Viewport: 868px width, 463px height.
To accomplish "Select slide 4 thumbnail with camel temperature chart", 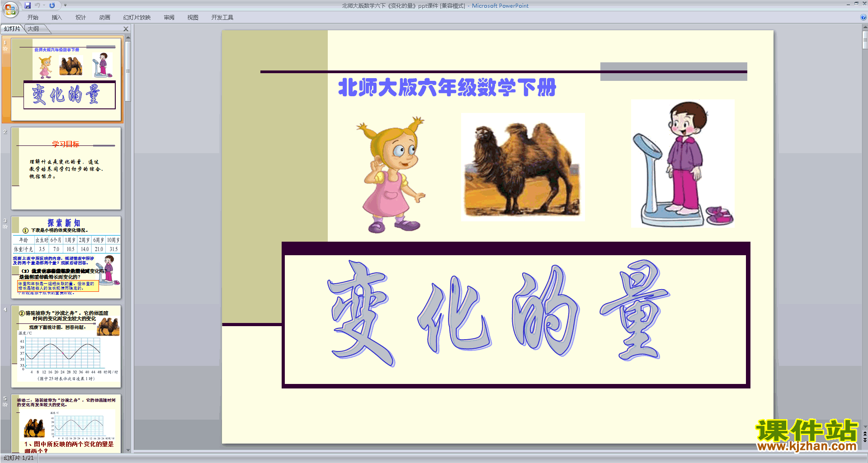I will tap(66, 346).
